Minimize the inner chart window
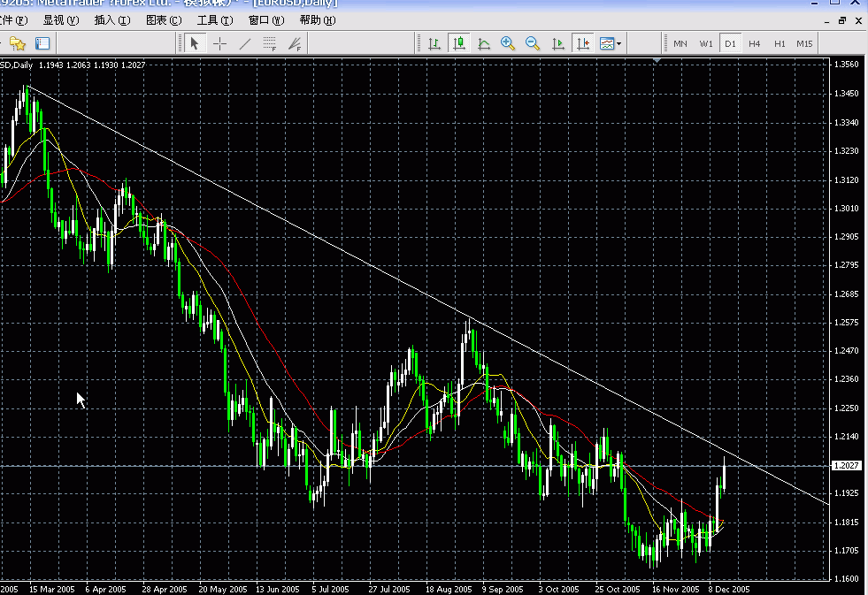868x595 pixels. tap(826, 21)
